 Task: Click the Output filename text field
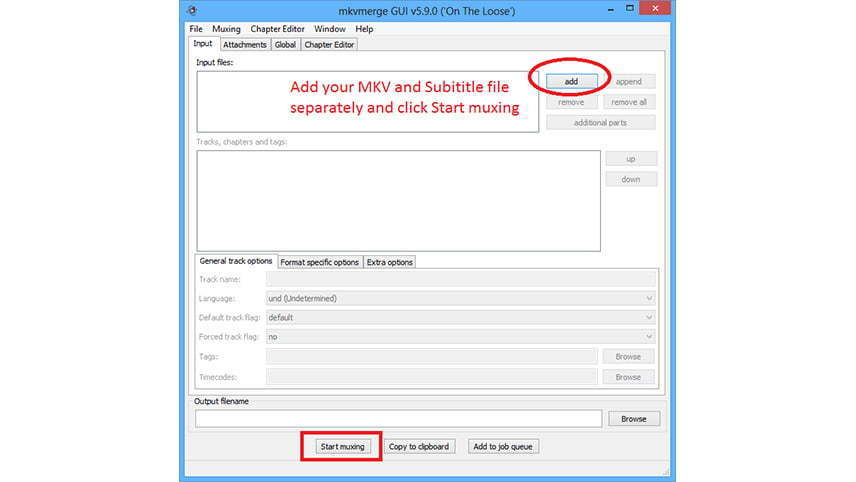click(399, 419)
